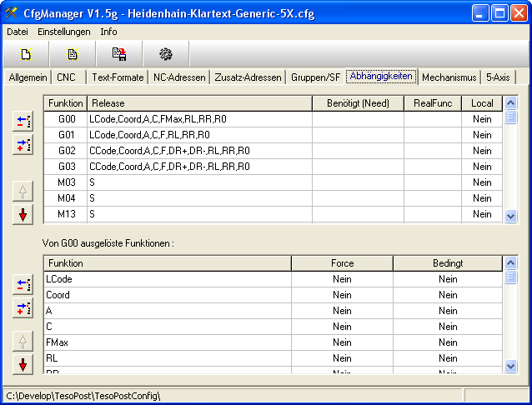Open the Datei menu
Screen dimensions: 532x405
coord(18,32)
